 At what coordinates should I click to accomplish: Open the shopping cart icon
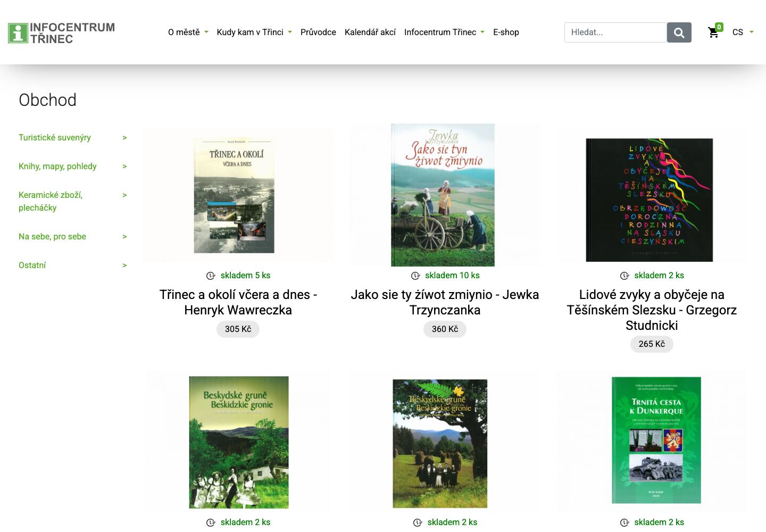713,33
